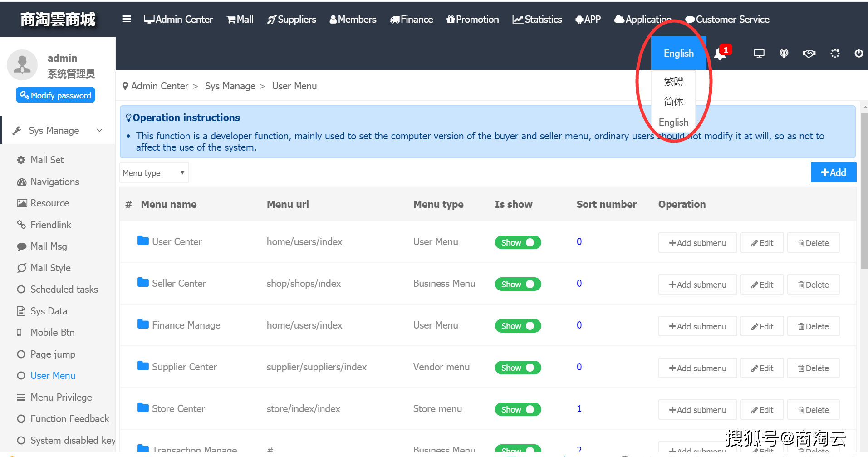The image size is (868, 457).
Task: Select 简体 language option
Action: (673, 102)
